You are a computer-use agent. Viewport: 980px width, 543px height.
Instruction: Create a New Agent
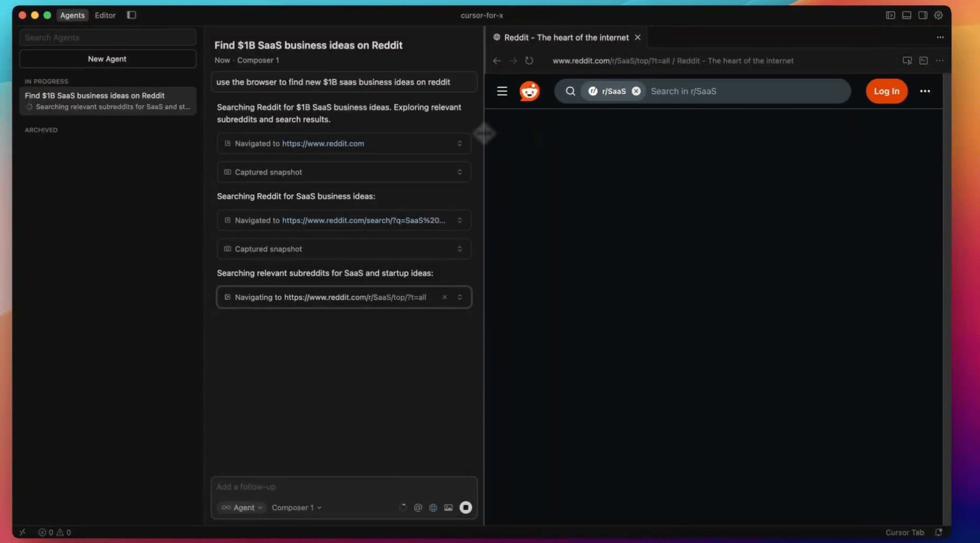pos(107,59)
